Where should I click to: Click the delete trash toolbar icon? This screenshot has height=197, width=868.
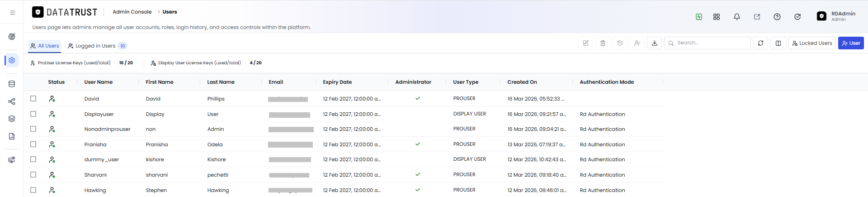click(x=603, y=43)
